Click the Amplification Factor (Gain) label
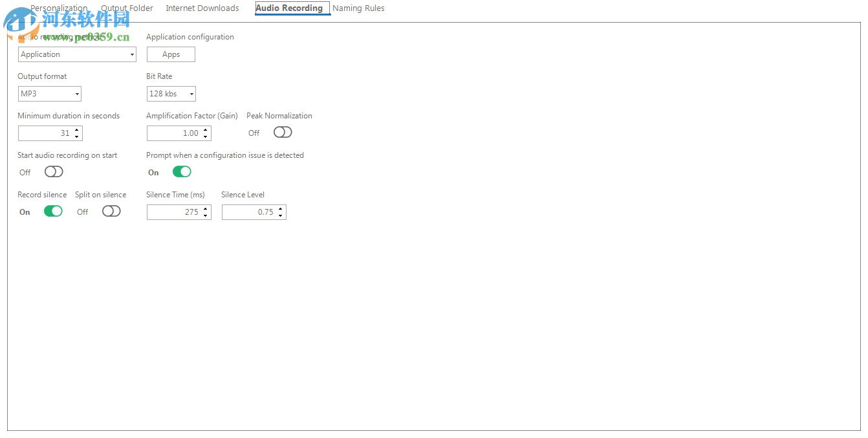Screen dimensions: 868x438 pos(192,116)
